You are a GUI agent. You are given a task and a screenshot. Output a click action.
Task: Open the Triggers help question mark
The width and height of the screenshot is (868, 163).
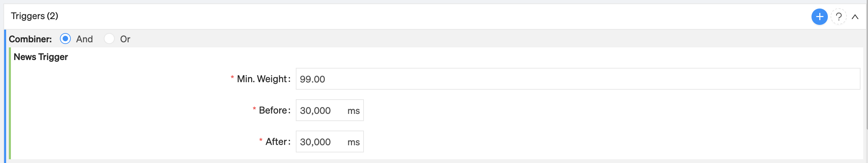tap(839, 17)
